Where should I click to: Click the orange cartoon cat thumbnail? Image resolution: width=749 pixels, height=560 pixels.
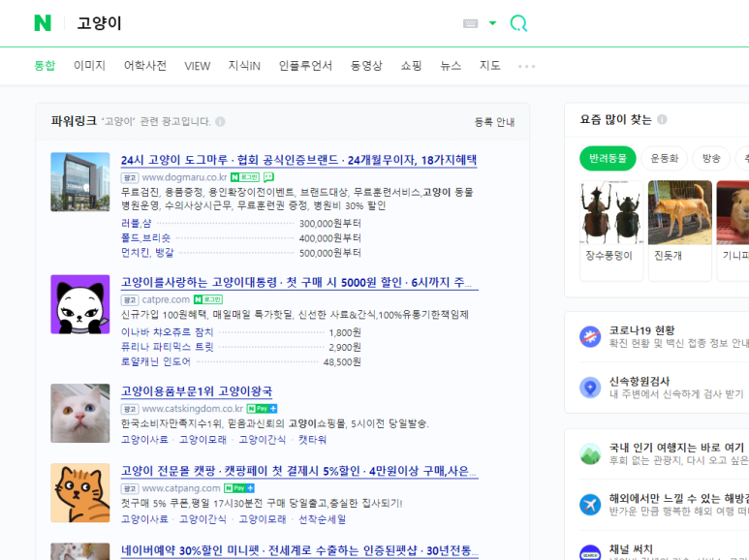pyautogui.click(x=80, y=492)
